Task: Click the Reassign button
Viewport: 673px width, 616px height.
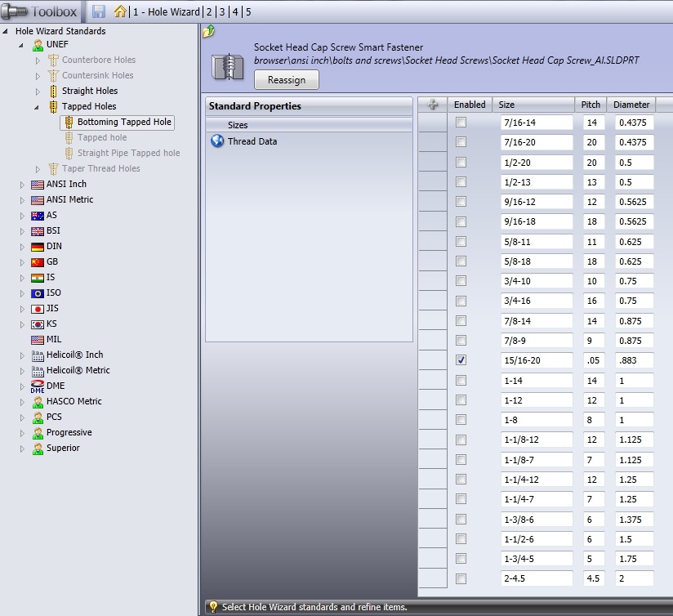Action: tap(287, 80)
